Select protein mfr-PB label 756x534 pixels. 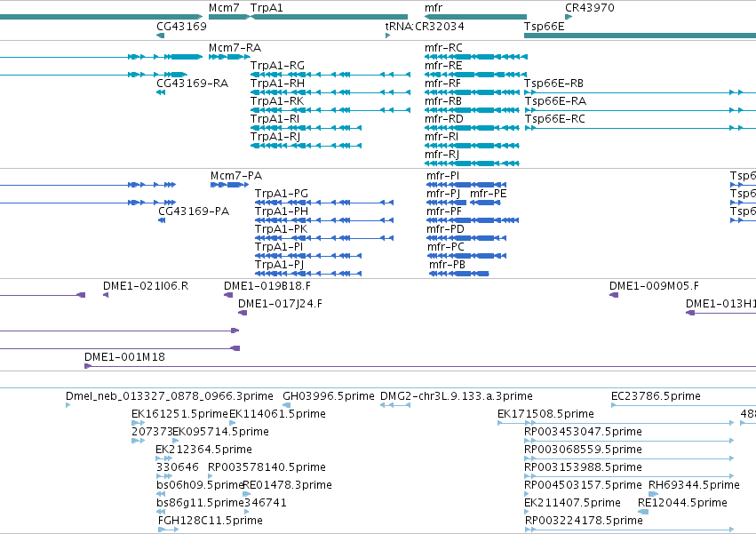pyautogui.click(x=448, y=265)
